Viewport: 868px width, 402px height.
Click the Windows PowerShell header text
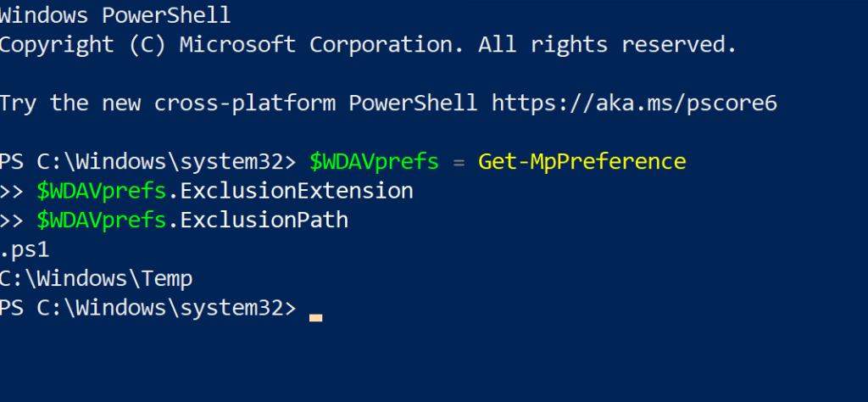[115, 15]
